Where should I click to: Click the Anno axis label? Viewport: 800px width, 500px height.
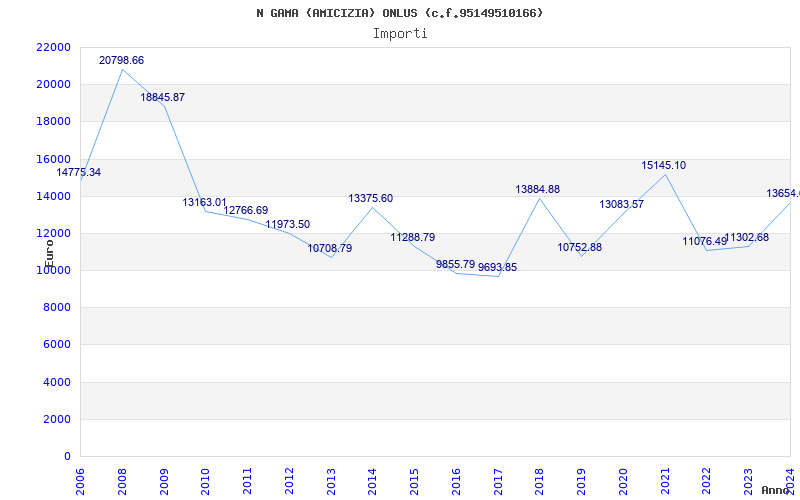coord(775,490)
